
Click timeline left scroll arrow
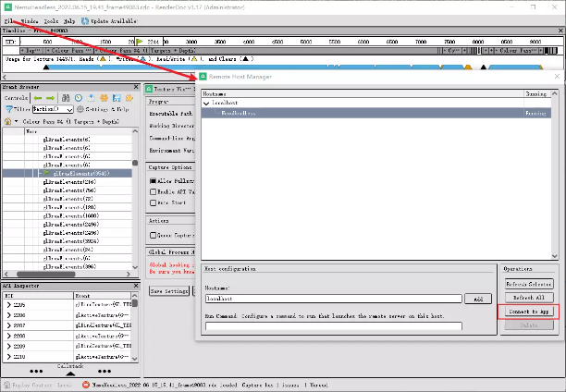(x=5, y=77)
